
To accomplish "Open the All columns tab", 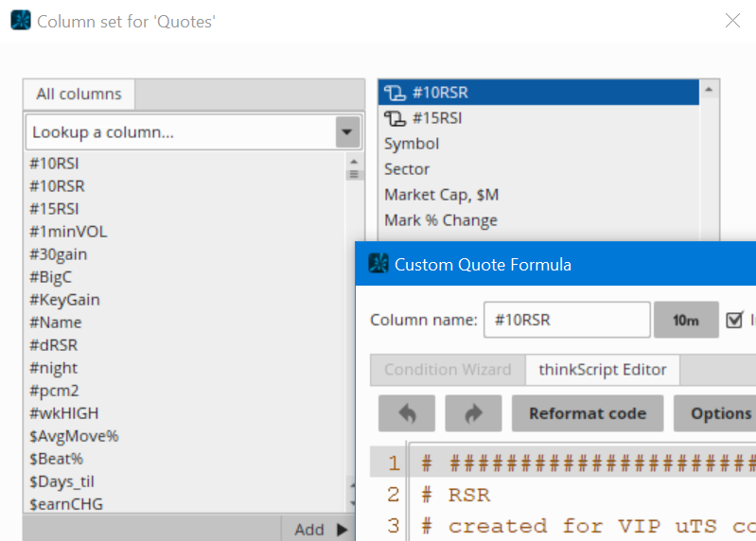I will pyautogui.click(x=79, y=94).
